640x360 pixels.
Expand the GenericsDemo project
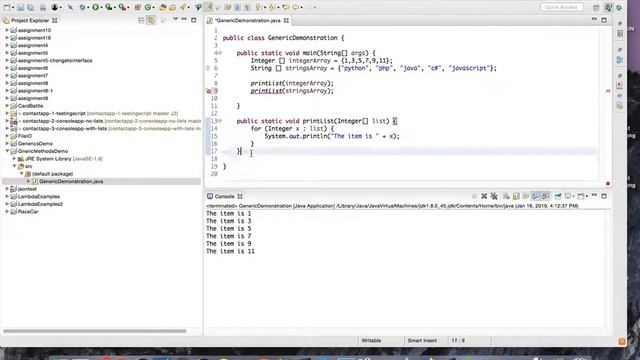(7, 144)
